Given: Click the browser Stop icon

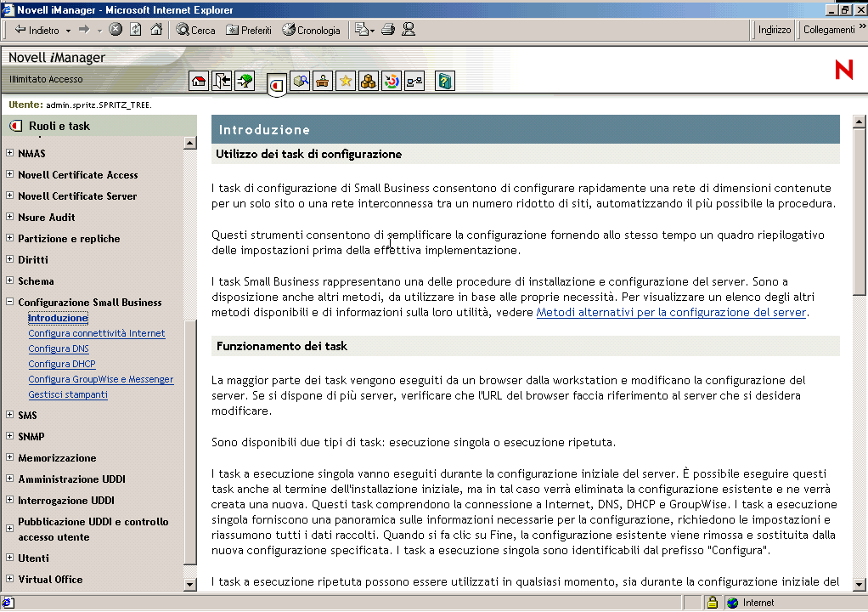Looking at the screenshot, I should click(116, 30).
